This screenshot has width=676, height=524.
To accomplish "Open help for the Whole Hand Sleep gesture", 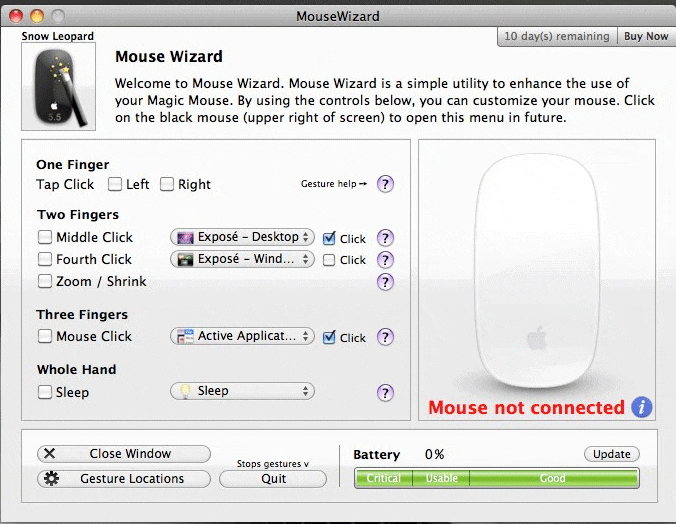I will pos(385,392).
